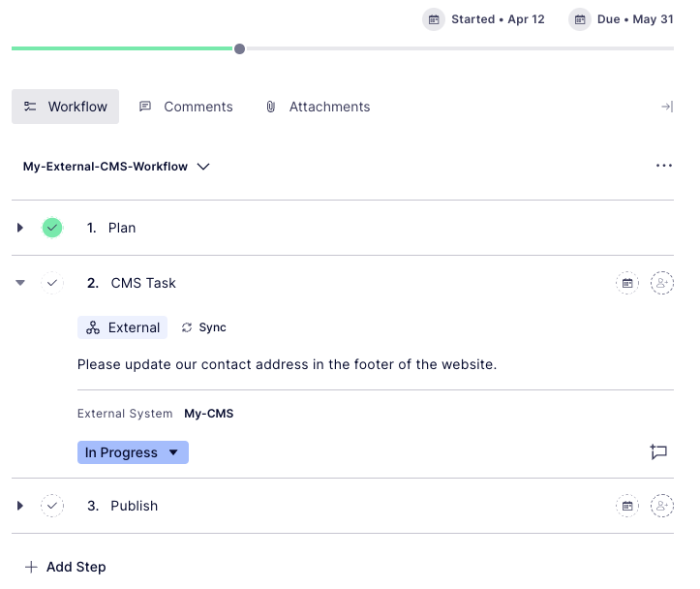Expand the Plan step
This screenshot has height=589, width=700.
point(20,228)
